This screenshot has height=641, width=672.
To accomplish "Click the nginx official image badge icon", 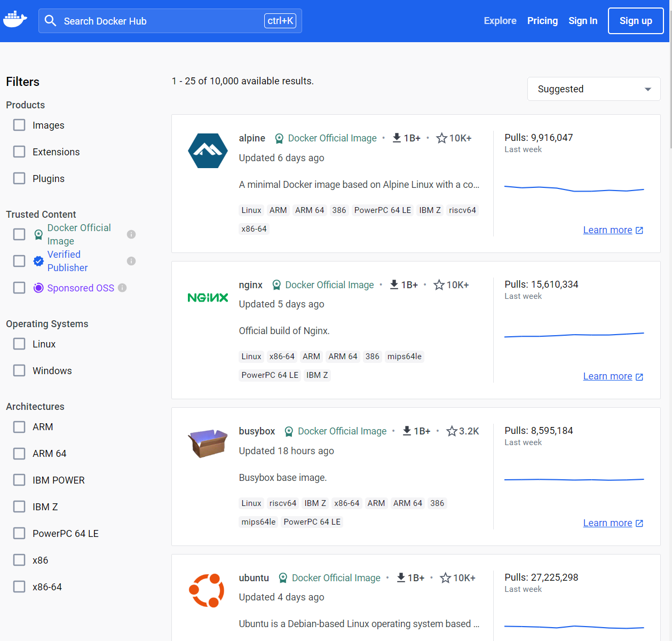I will 276,285.
